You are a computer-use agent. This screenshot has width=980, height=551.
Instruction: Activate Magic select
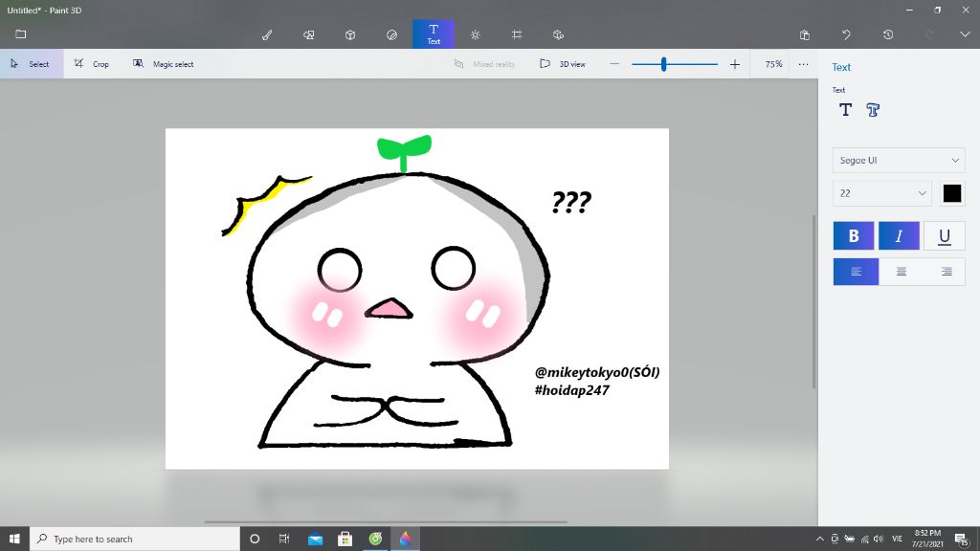164,64
